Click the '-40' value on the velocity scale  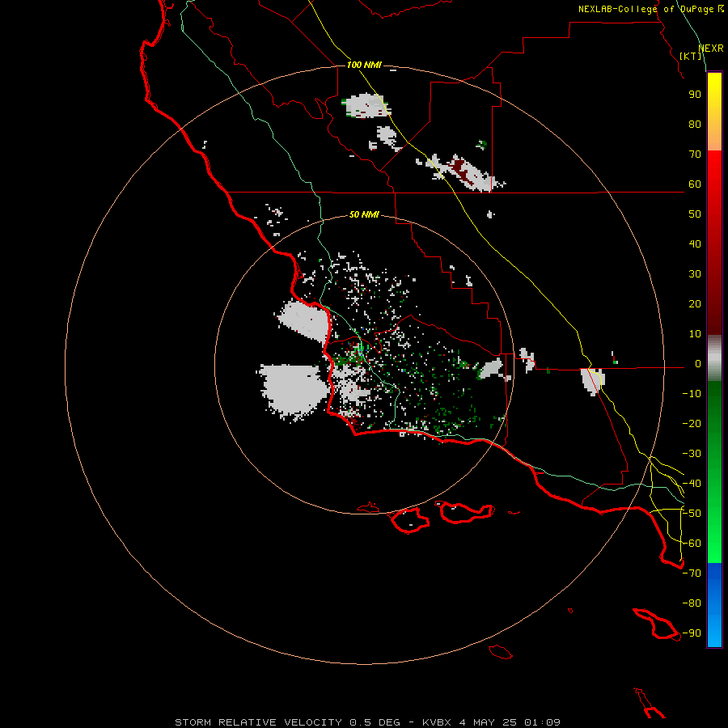coord(692,484)
